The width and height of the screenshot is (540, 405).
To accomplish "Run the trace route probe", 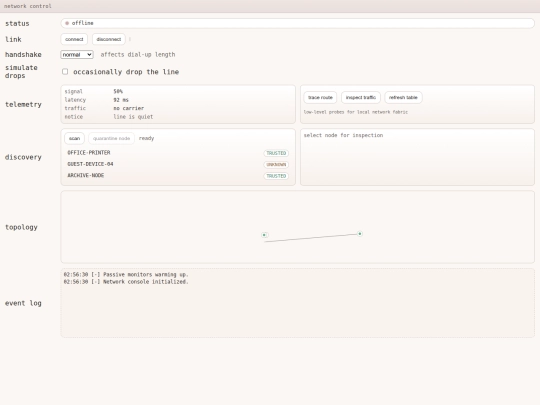I will click(320, 97).
